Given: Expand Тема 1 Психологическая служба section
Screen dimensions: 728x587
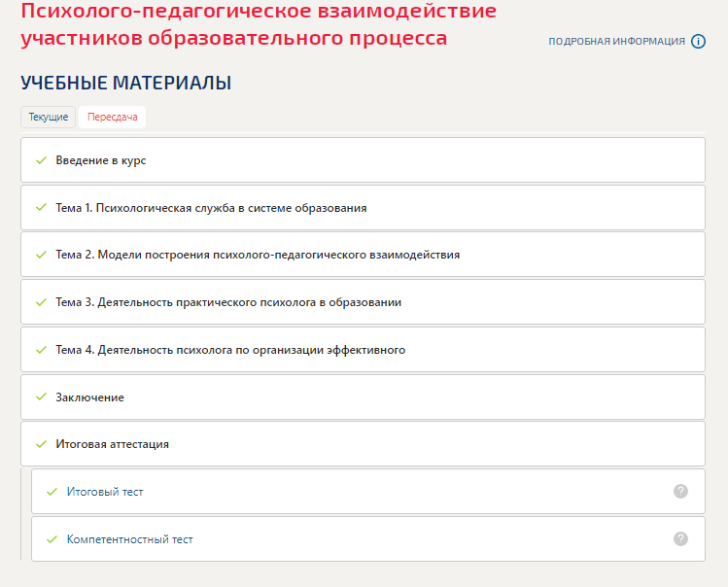Looking at the screenshot, I should tap(363, 208).
